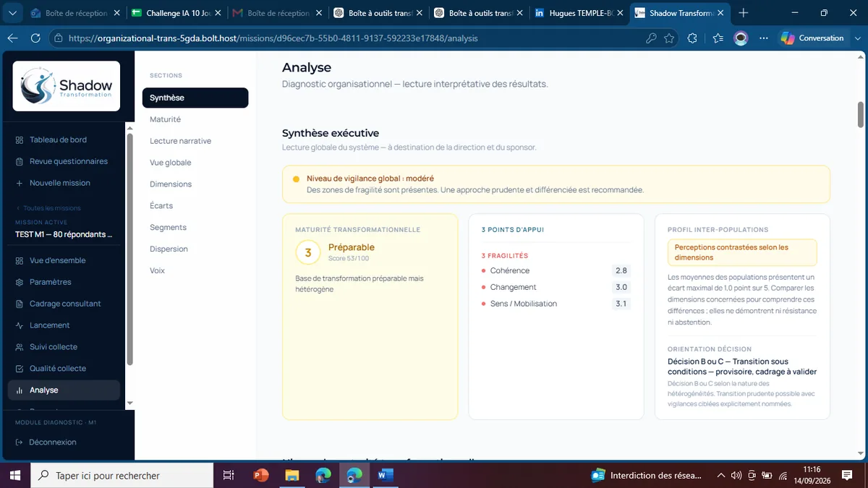This screenshot has width=868, height=488.
Task: Open Word from taskbar
Action: [385, 475]
